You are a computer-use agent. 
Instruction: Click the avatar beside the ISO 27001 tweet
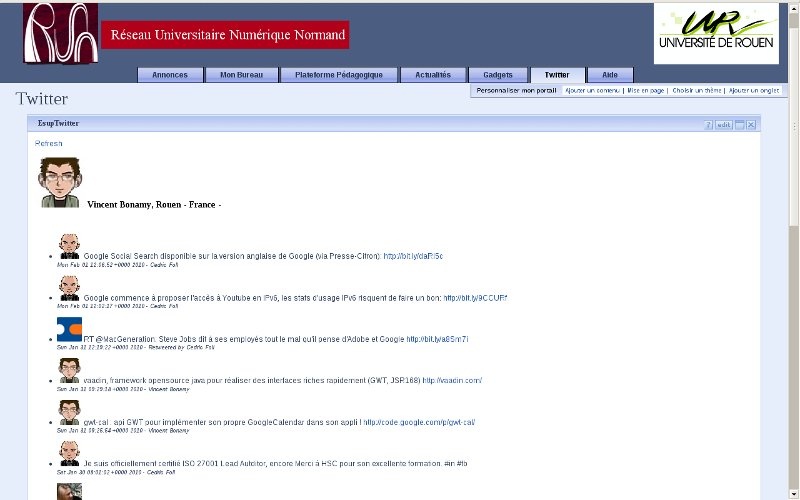click(69, 454)
